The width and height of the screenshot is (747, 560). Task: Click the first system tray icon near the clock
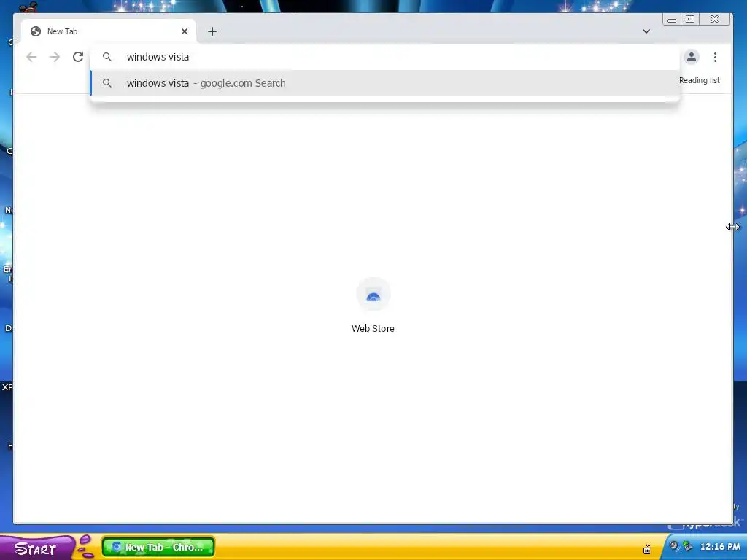coord(673,546)
